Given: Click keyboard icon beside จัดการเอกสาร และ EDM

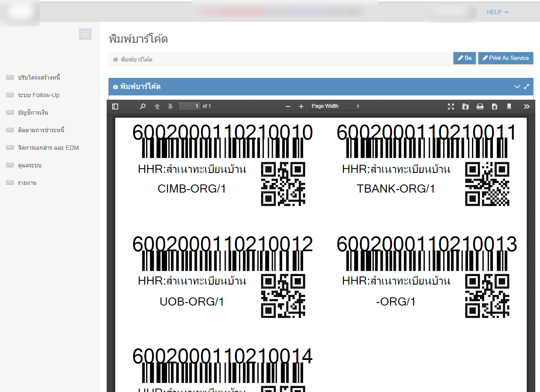Looking at the screenshot, I should pos(10,148).
